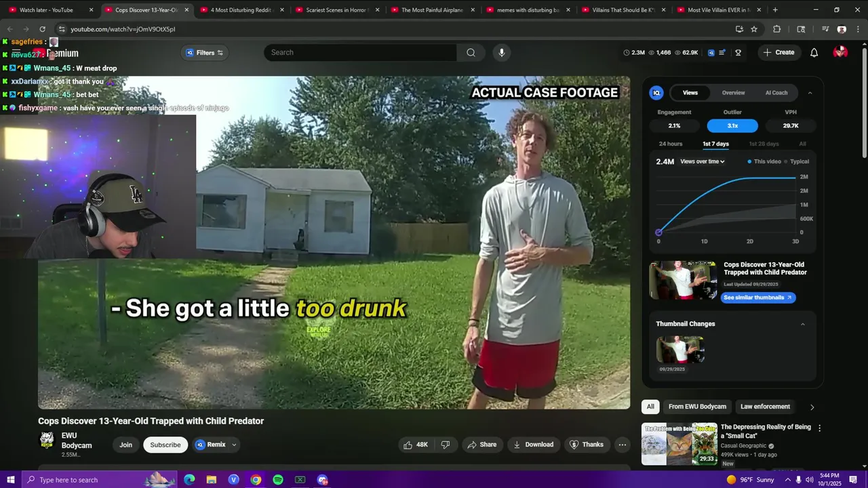The width and height of the screenshot is (868, 488).
Task: Select the Views tab in vidIQ panel
Action: click(x=690, y=93)
